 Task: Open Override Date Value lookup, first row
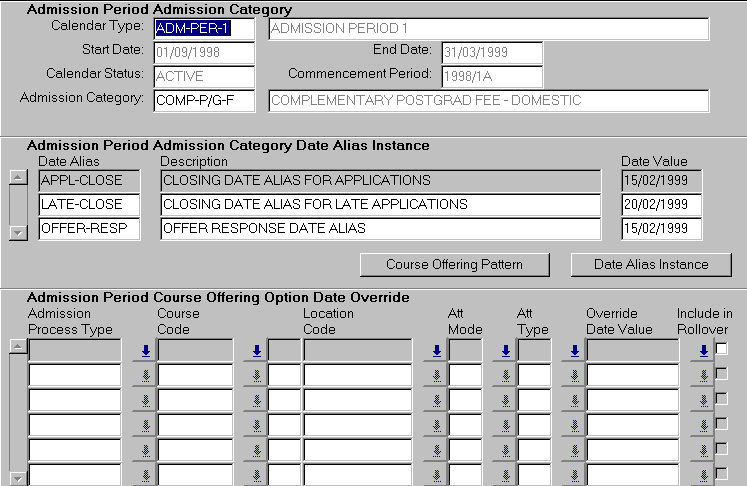click(703, 350)
